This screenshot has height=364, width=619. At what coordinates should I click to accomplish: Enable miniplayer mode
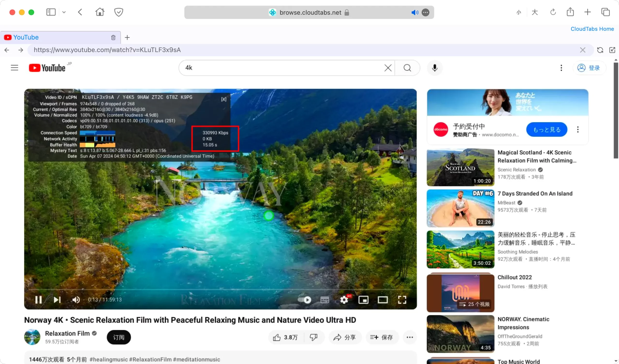(363, 300)
